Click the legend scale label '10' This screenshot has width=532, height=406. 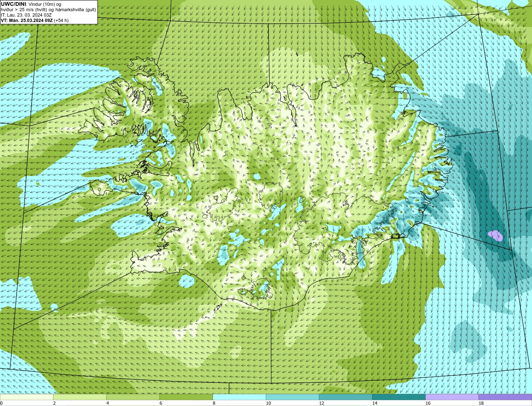(268, 403)
